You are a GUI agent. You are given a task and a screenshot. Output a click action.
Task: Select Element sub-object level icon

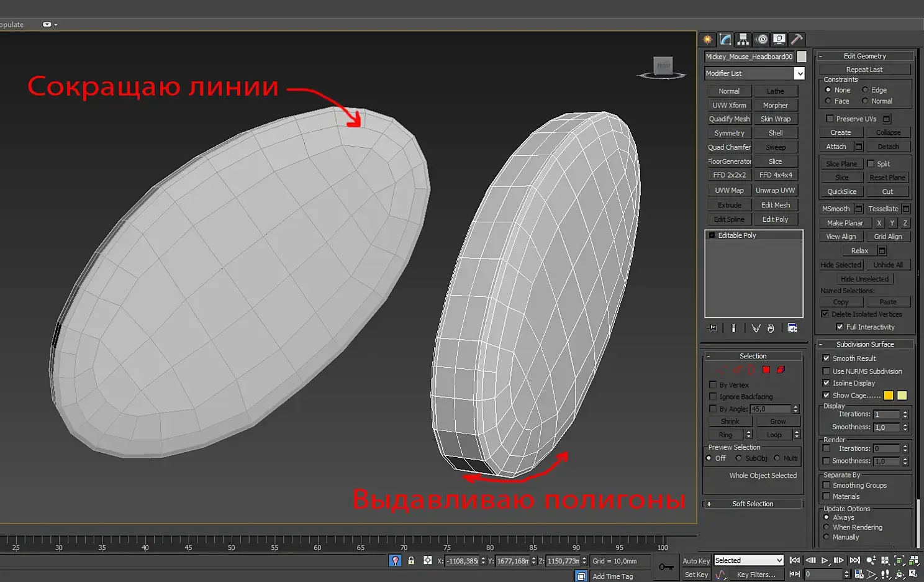coord(781,370)
